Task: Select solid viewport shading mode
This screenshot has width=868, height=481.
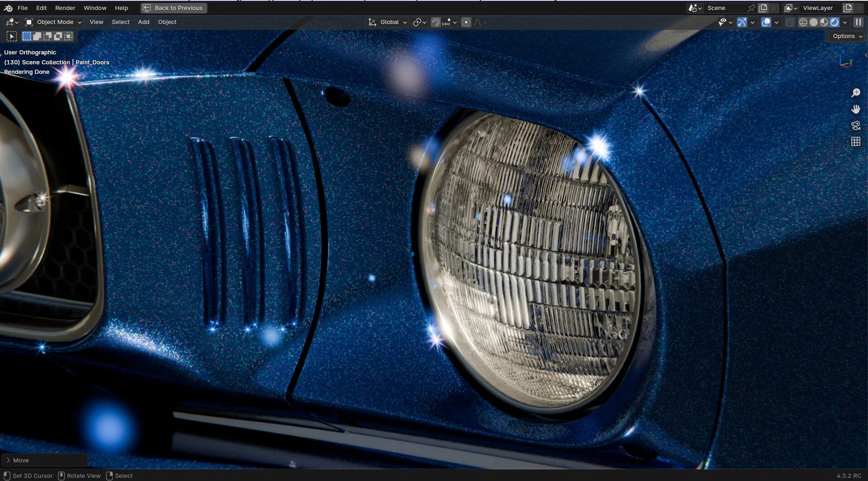Action: (813, 22)
